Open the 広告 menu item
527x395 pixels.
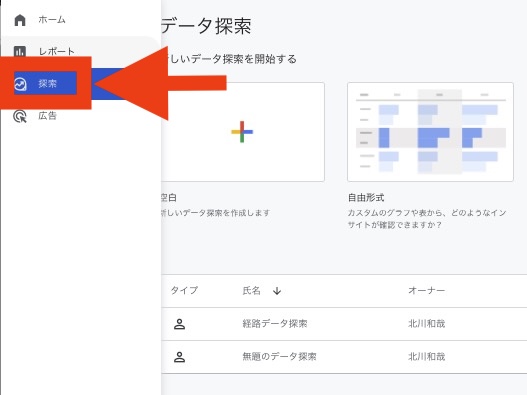pos(47,116)
